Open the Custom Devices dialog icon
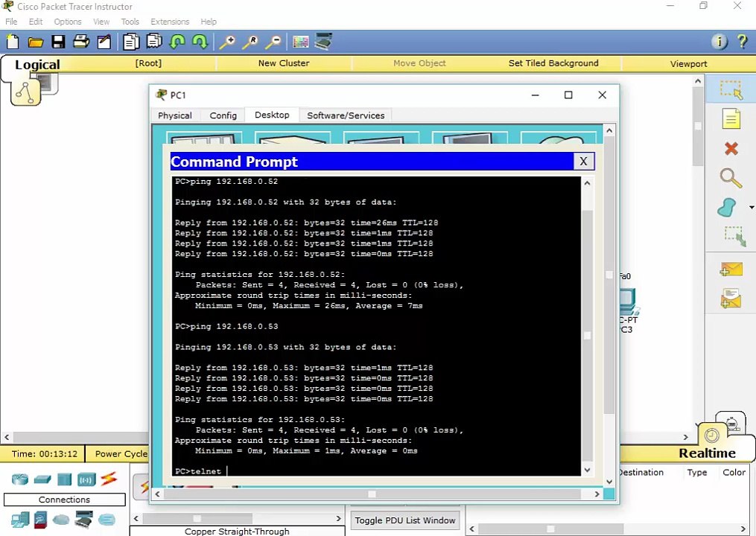This screenshot has height=536, width=756. pyautogui.click(x=323, y=42)
